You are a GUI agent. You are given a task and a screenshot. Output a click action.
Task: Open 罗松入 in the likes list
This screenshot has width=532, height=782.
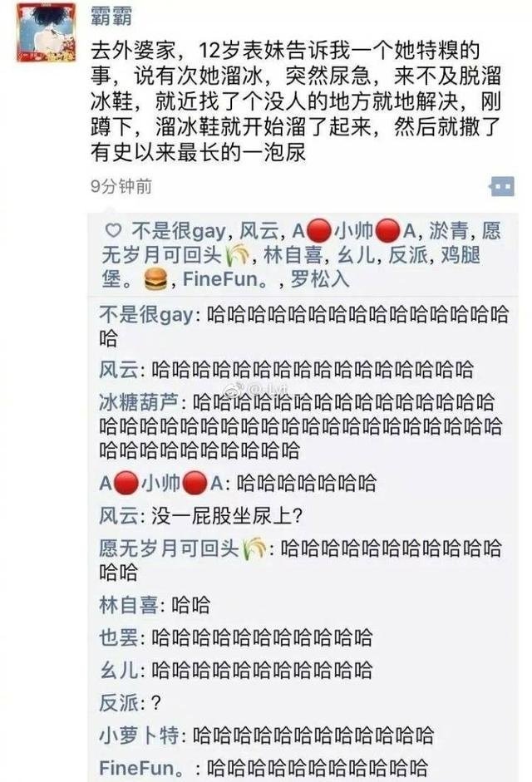click(x=319, y=279)
